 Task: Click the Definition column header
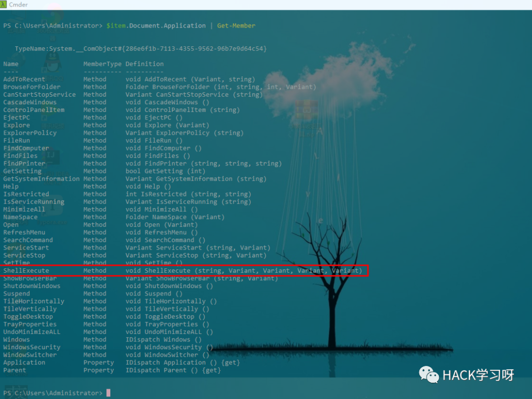[x=144, y=64]
